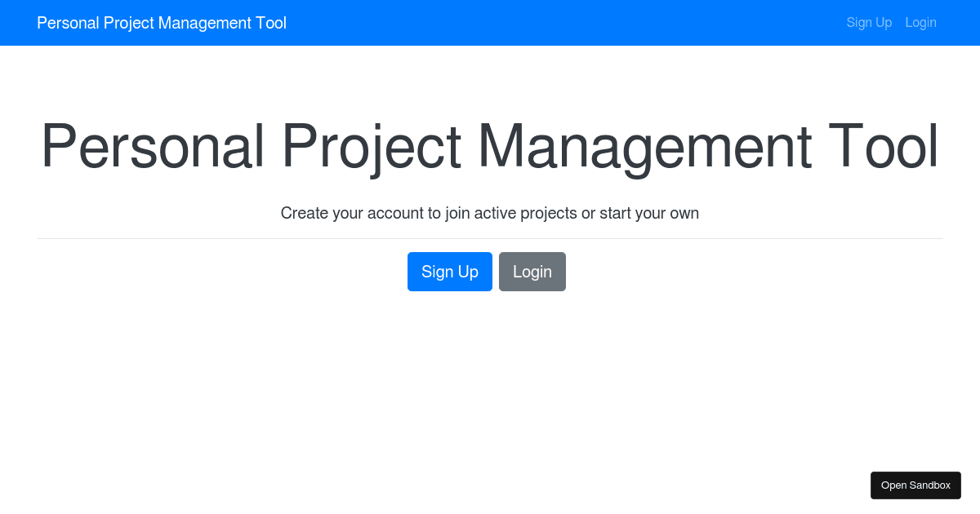Start account creation with the Sign Up button
The width and height of the screenshot is (980, 514).
click(449, 272)
